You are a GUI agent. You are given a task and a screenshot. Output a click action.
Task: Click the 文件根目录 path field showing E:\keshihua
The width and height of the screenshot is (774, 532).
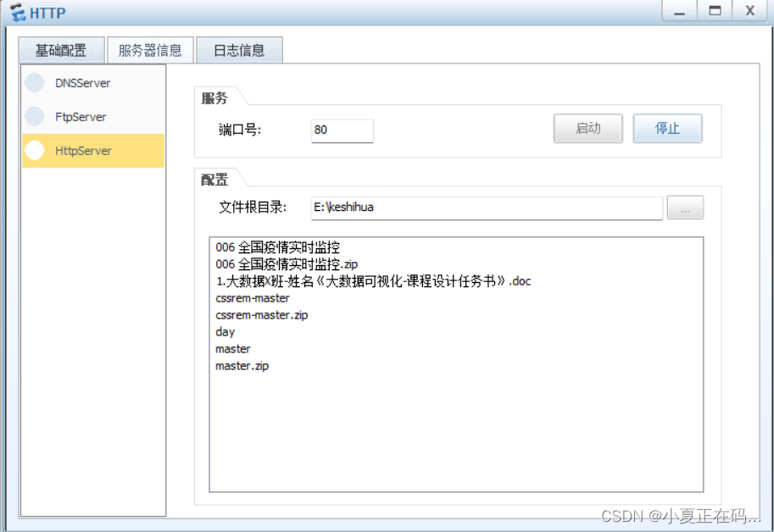coord(486,208)
